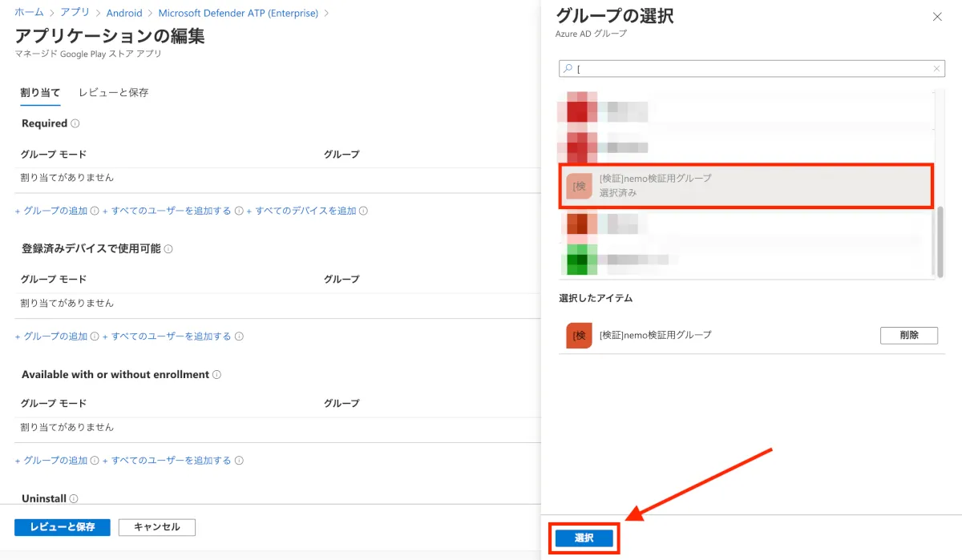This screenshot has height=560, width=962.
Task: Clear the search field with the X icon
Action: tap(936, 69)
